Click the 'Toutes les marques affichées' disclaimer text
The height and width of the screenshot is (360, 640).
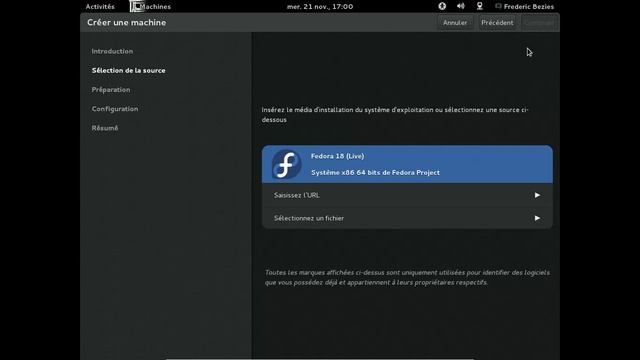point(407,278)
